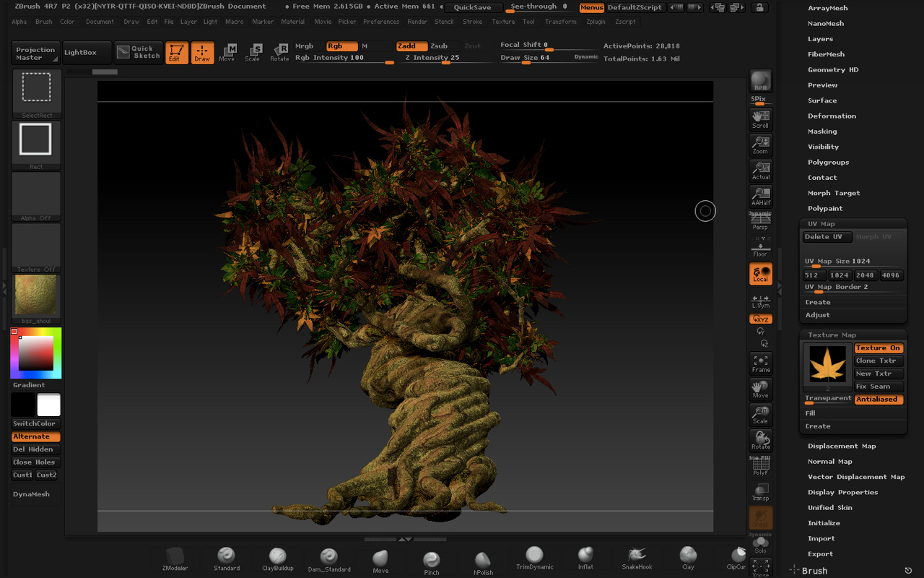924x578 pixels.
Task: Click the AAHalf icon
Action: (761, 197)
